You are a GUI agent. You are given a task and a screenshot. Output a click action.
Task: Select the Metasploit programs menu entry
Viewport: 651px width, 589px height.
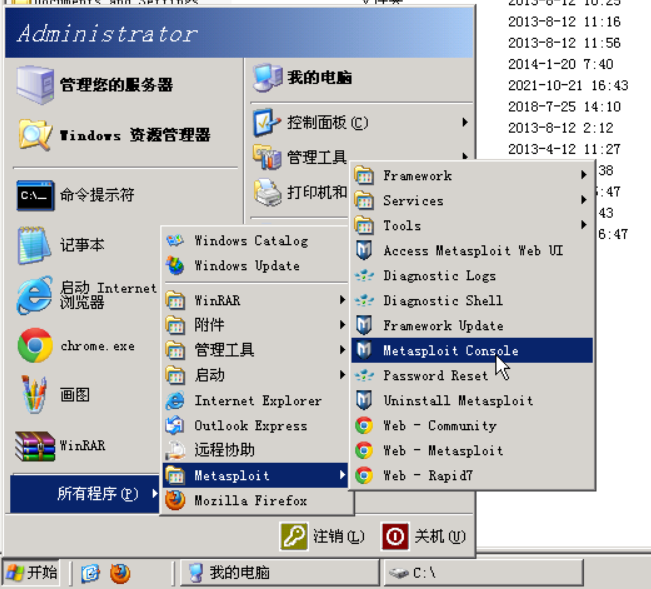(x=255, y=475)
